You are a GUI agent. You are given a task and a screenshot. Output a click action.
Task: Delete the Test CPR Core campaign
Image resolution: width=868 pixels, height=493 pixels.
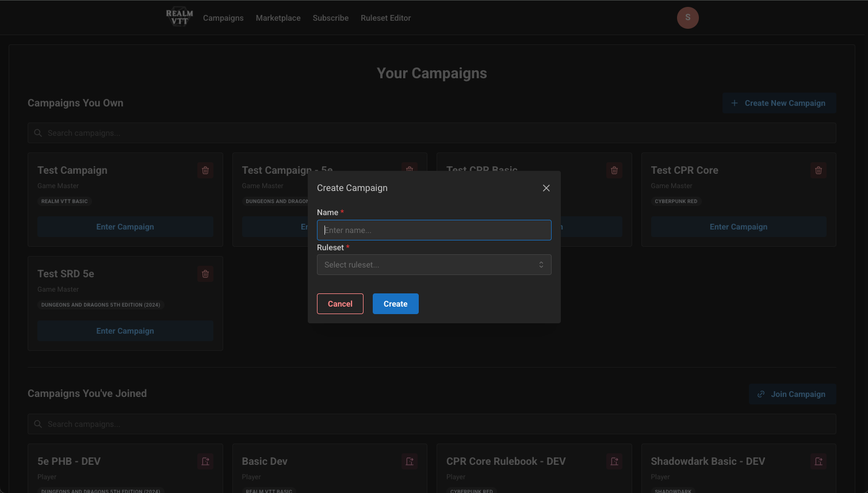pos(818,170)
